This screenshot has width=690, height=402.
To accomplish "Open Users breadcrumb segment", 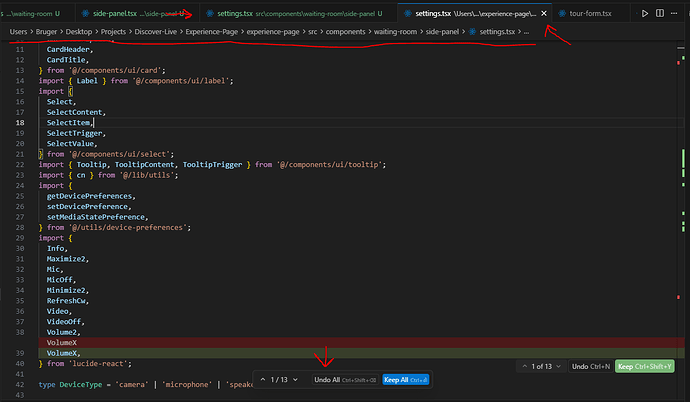I will [x=18, y=32].
